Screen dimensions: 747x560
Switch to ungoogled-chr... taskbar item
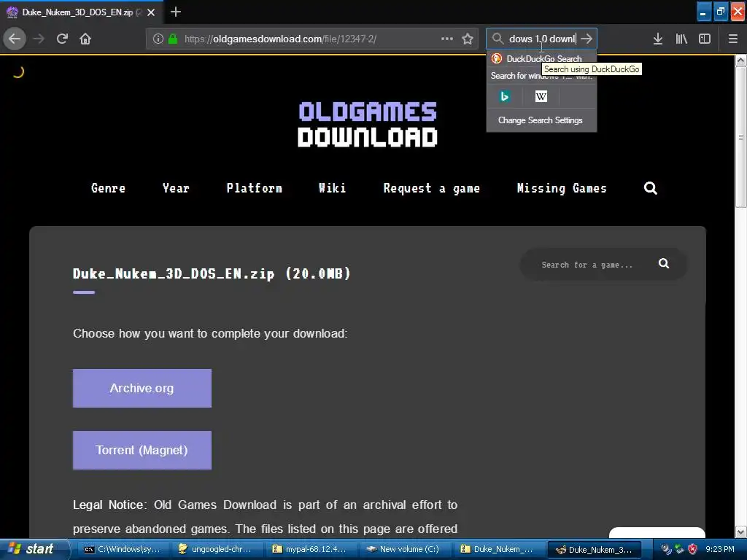(x=215, y=550)
